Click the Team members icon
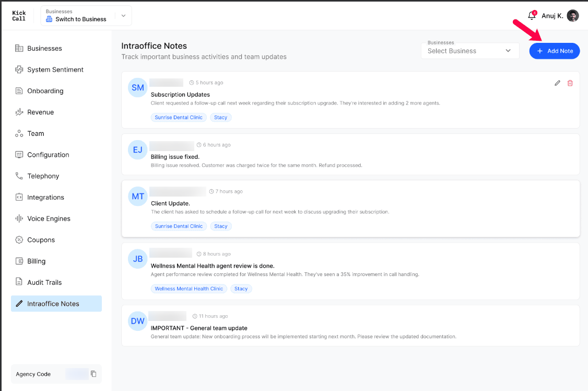588x391 pixels. (x=19, y=133)
